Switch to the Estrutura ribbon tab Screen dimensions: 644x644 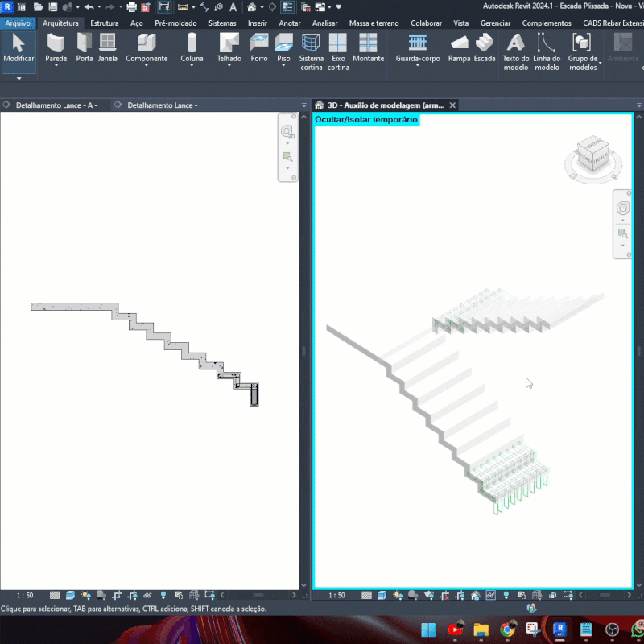coord(105,23)
